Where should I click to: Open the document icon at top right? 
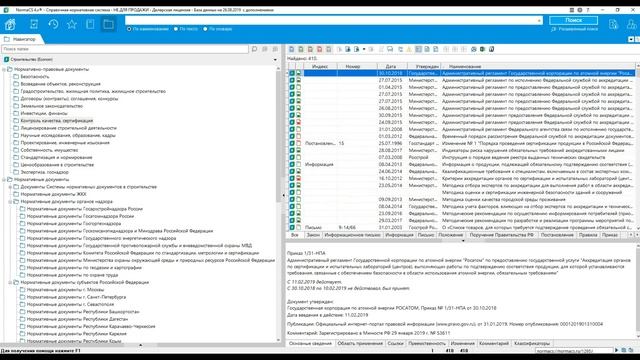pyautogui.click(x=613, y=24)
